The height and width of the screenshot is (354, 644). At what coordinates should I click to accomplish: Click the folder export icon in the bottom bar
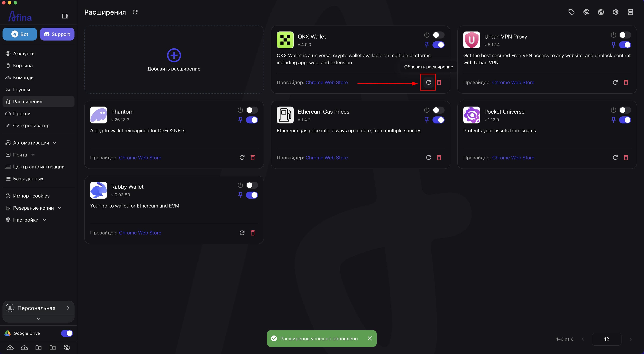coord(39,347)
